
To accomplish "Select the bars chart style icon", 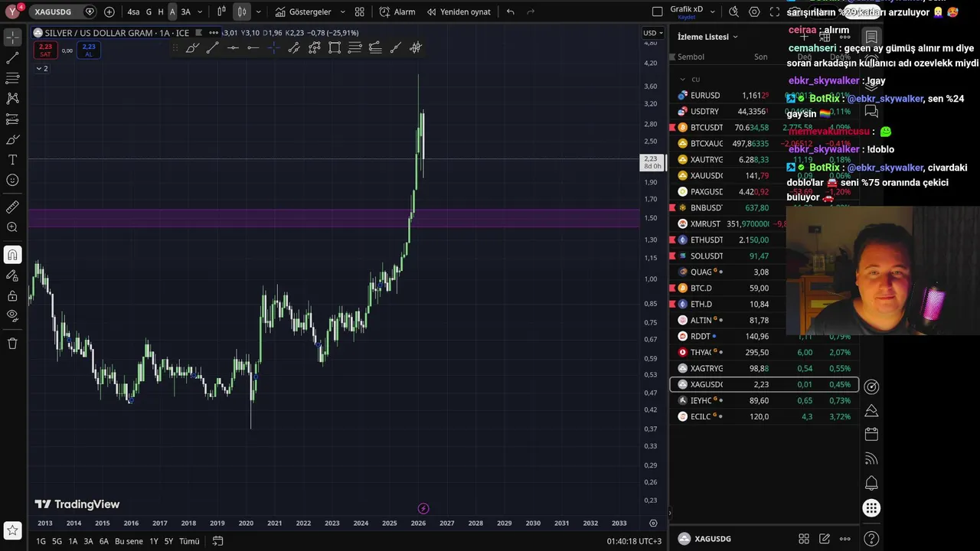I will [x=221, y=11].
